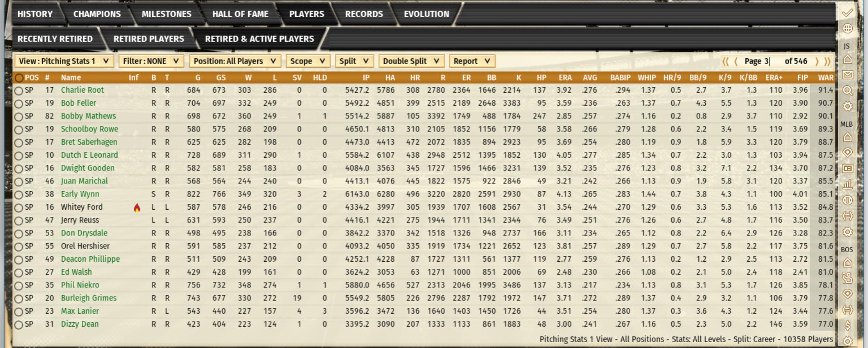The width and height of the screenshot is (868, 348).
Task: Go to the previous page arrow
Action: [x=736, y=61]
